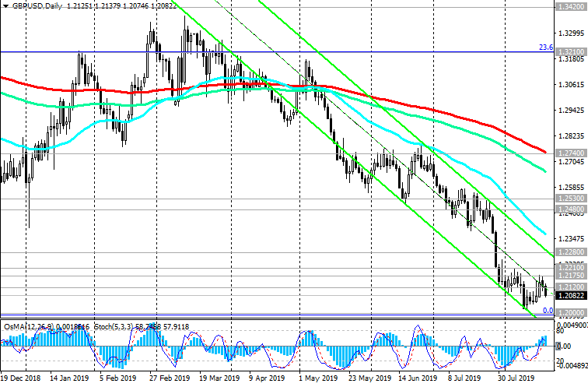Click the 19 Dec 2018 date label
Screen dimensions: 588x387
click(x=22, y=380)
